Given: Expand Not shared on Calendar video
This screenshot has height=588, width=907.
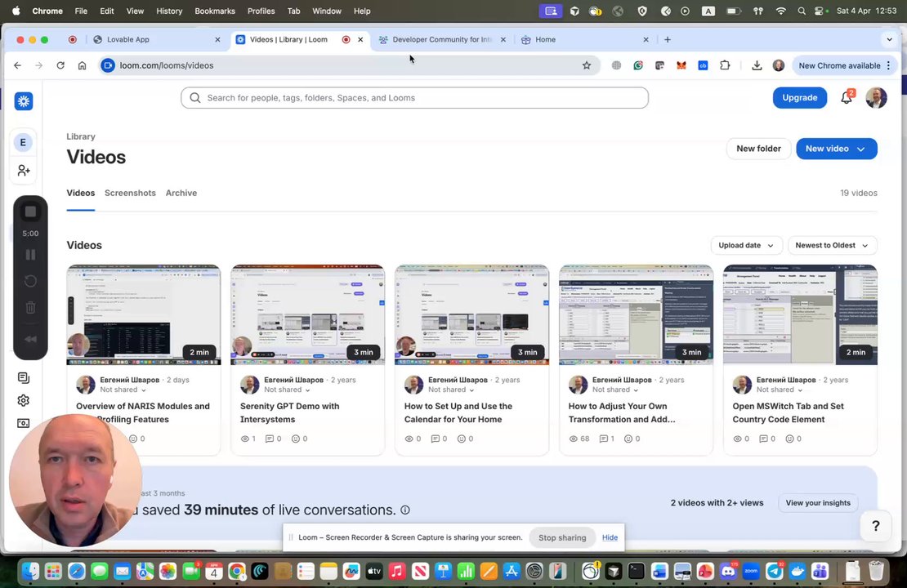Looking at the screenshot, I should pos(451,390).
